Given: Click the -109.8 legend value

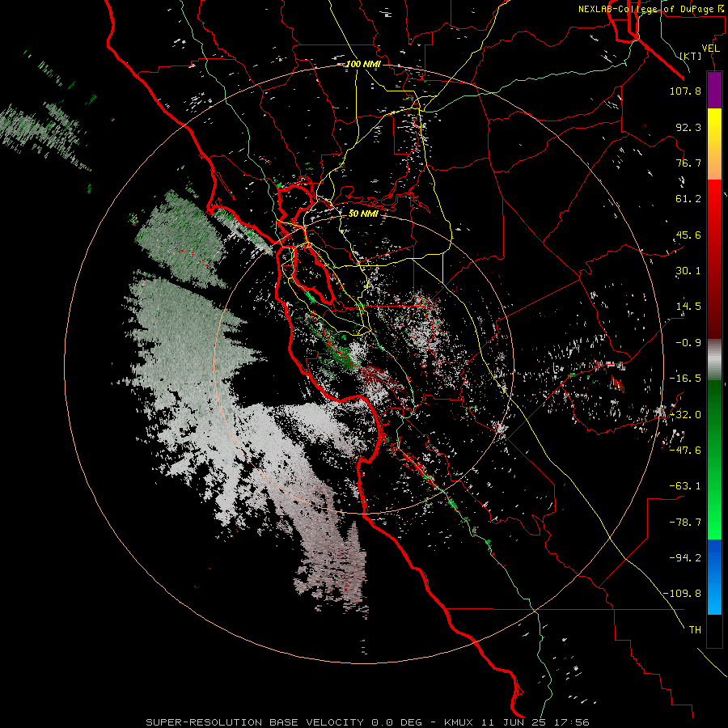Looking at the screenshot, I should click(682, 594).
